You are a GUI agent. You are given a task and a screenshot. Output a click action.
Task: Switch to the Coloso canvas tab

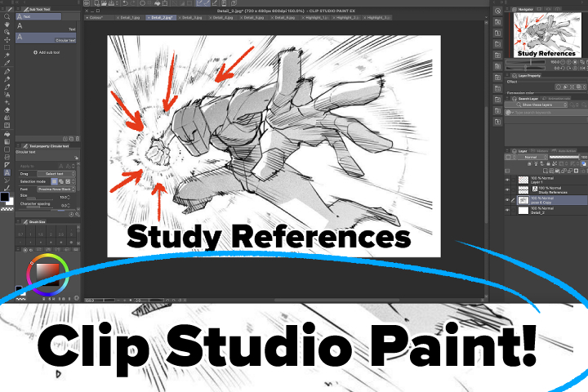pos(100,18)
